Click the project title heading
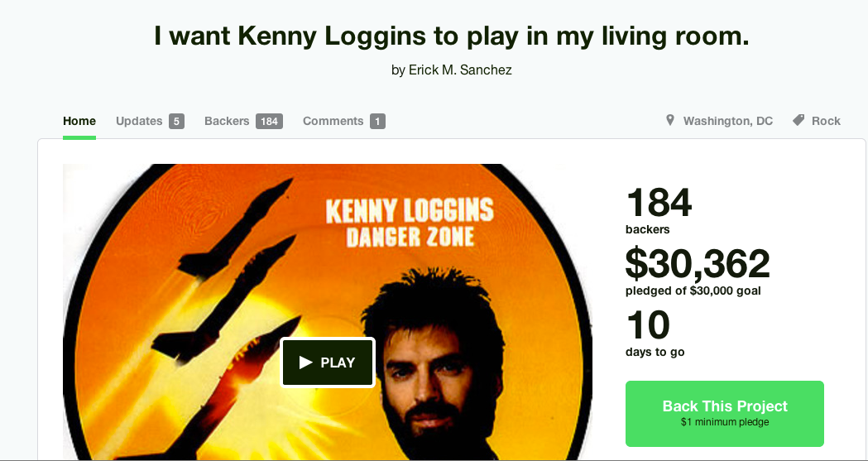This screenshot has width=868, height=461. coord(451,36)
